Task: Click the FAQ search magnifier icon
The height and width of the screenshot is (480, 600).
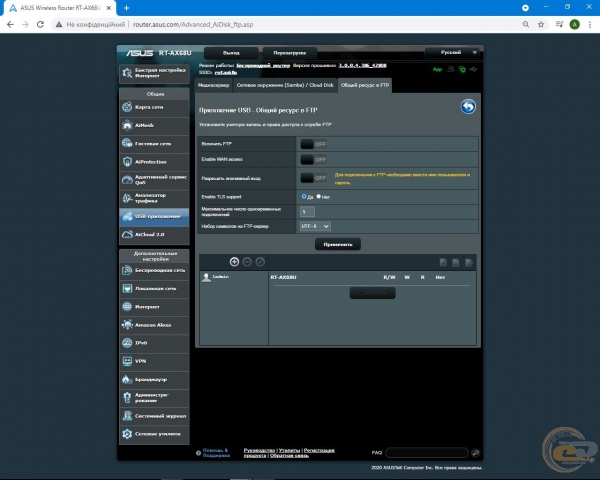Action: pos(476,453)
